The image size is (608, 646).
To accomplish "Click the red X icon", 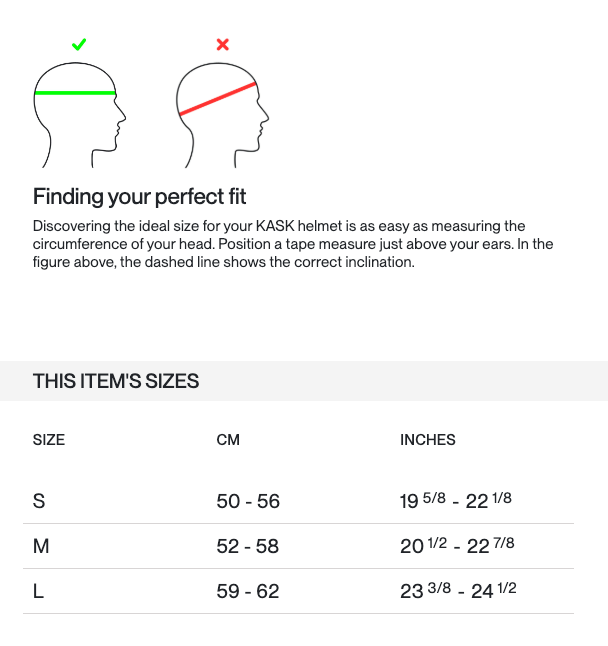I will click(223, 44).
